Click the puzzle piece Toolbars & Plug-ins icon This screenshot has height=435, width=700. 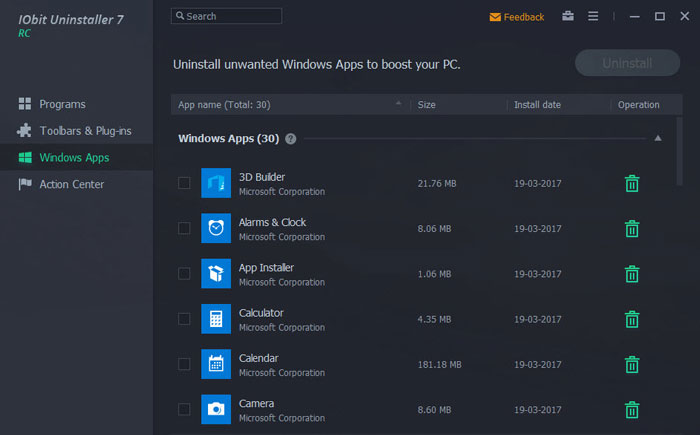click(24, 130)
